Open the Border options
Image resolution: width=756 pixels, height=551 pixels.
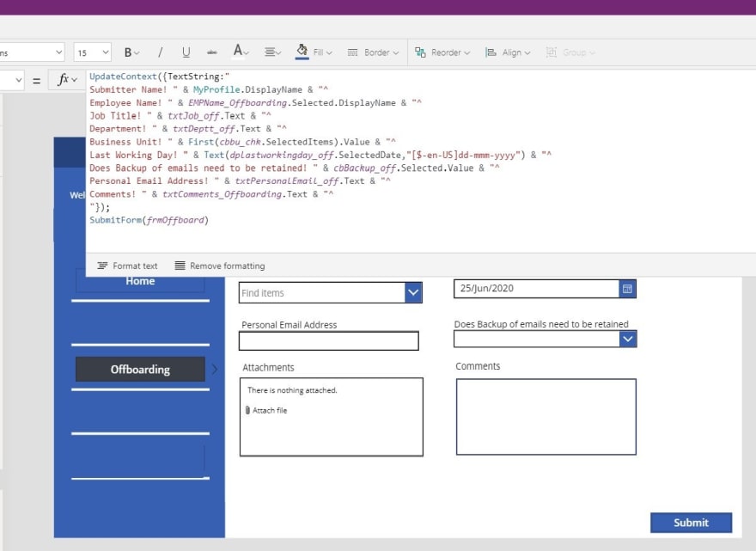click(373, 52)
